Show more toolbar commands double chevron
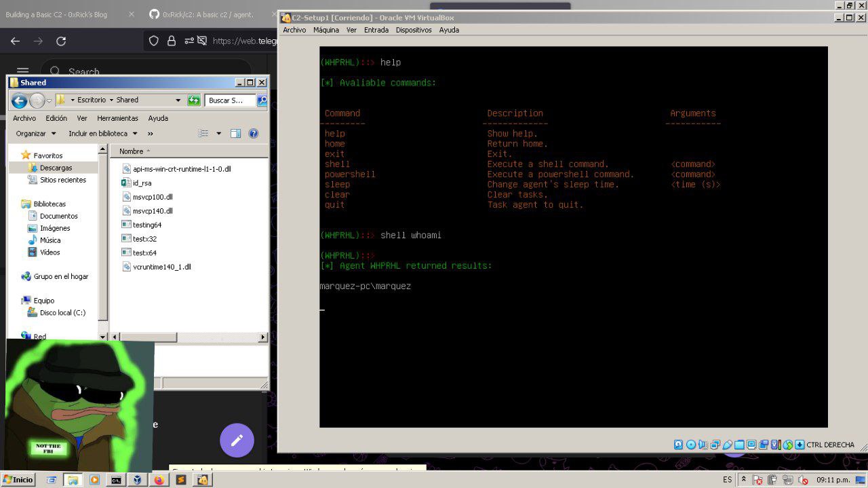 (x=151, y=134)
